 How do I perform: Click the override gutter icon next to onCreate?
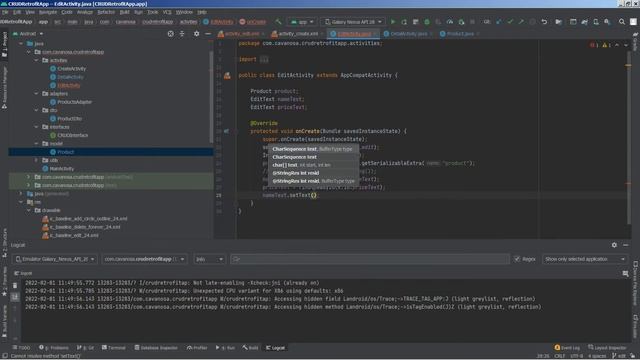227,131
